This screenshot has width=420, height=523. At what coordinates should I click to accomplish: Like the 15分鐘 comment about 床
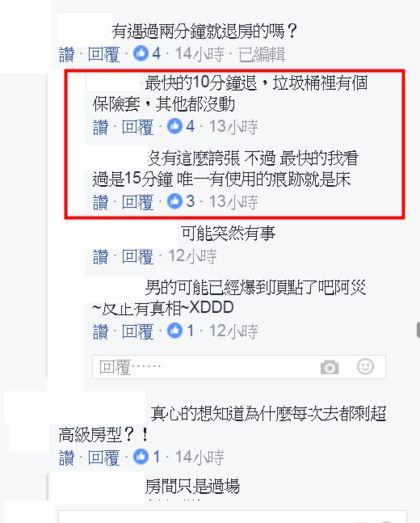[x=100, y=202]
